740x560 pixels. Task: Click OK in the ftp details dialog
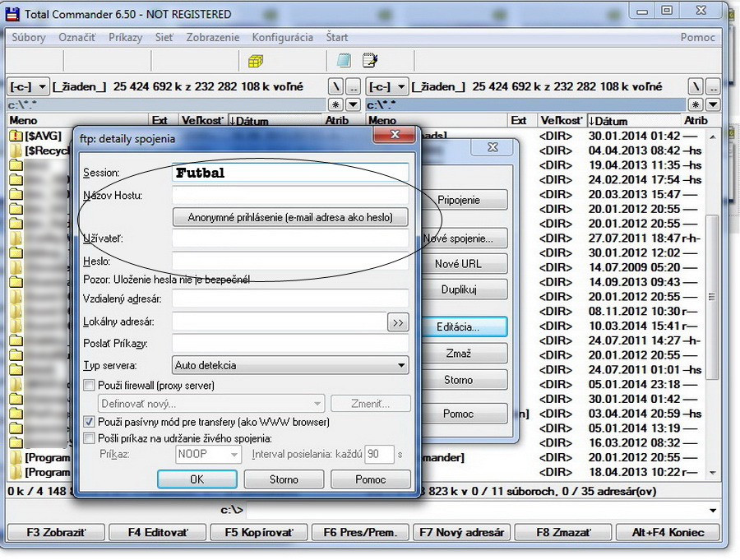pos(197,479)
